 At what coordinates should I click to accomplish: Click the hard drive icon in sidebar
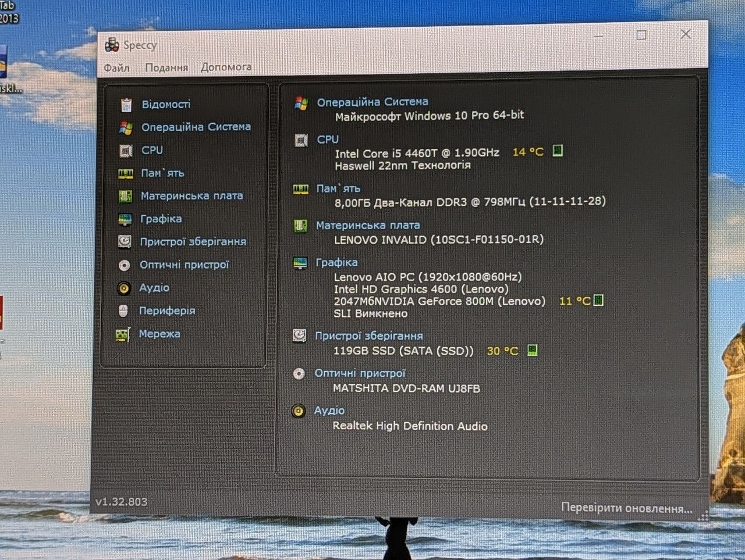click(x=125, y=242)
